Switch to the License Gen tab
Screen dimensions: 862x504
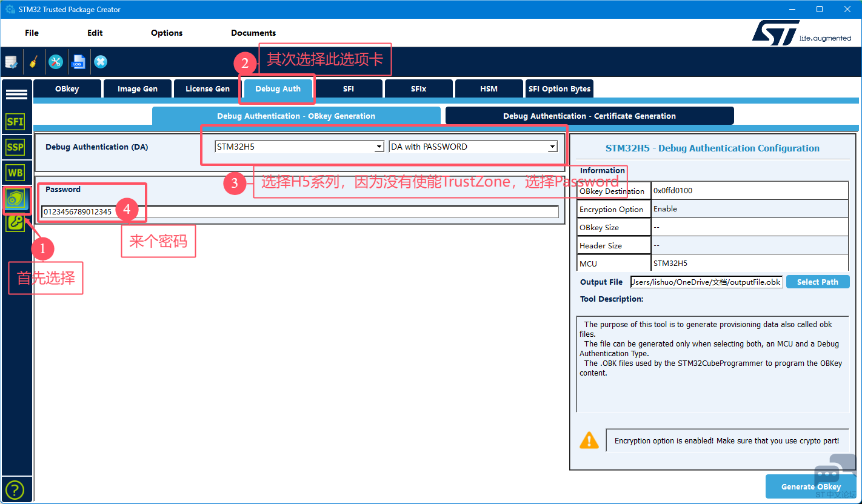[x=207, y=88]
